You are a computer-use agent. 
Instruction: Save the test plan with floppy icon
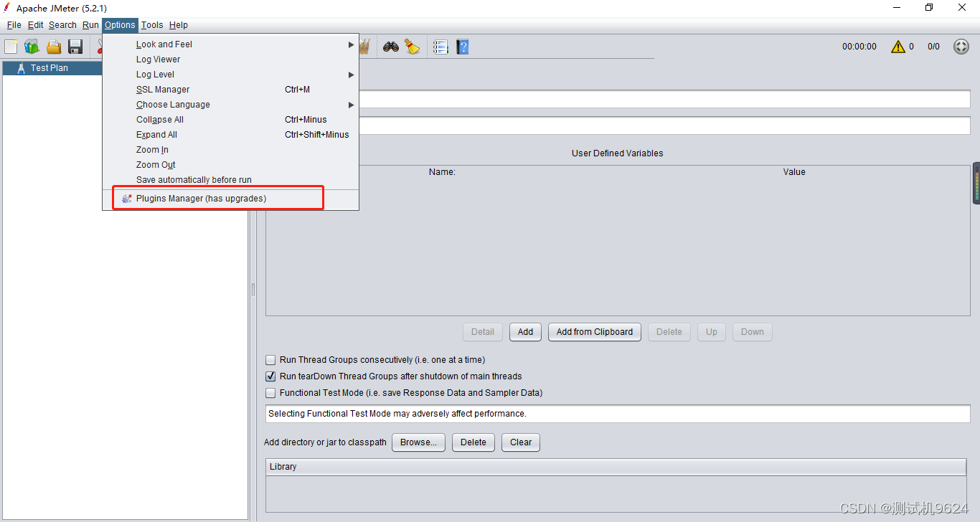75,47
